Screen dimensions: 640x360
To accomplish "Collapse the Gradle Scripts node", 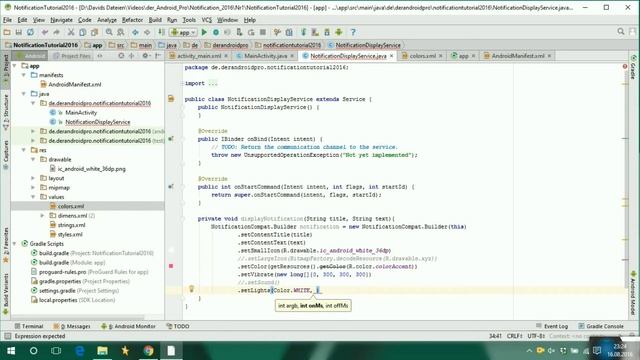I will click(15, 244).
